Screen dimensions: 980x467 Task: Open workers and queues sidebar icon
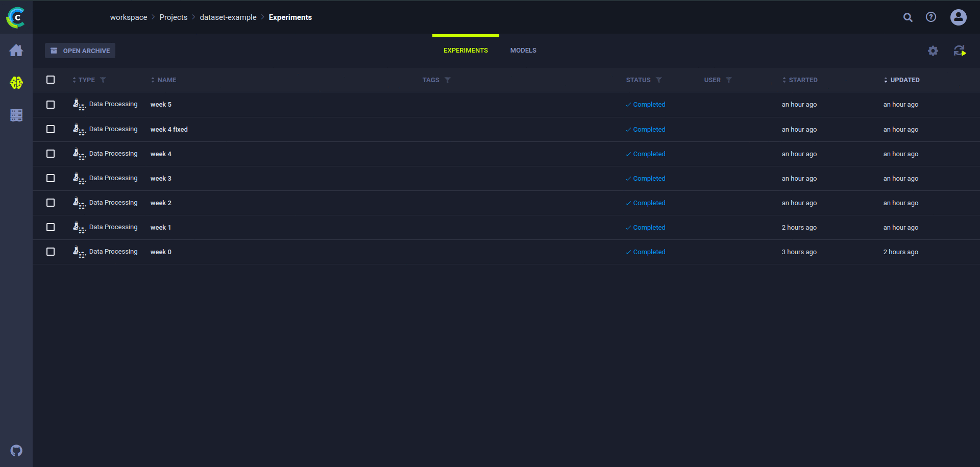(16, 115)
